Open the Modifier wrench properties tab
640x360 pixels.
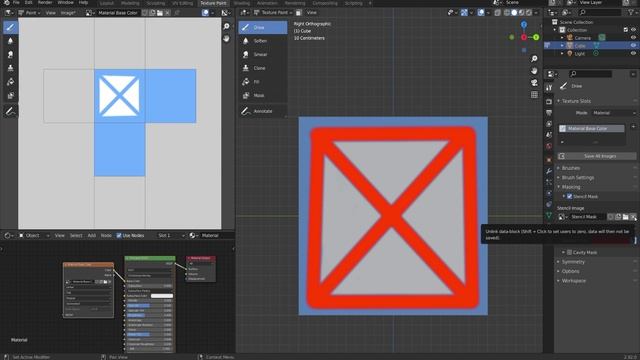(549, 171)
